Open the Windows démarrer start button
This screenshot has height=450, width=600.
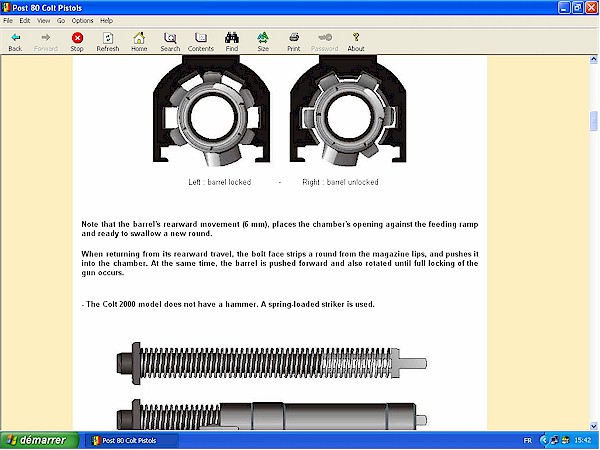[x=39, y=440]
